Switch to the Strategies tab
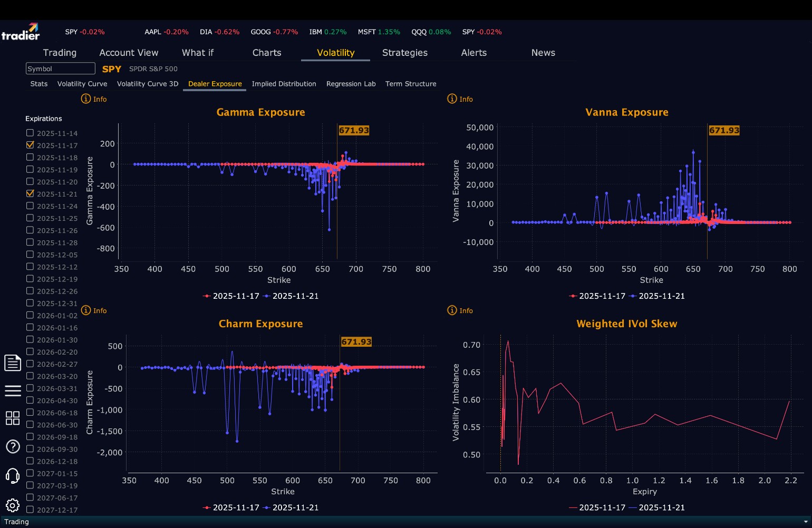812x528 pixels. click(405, 53)
